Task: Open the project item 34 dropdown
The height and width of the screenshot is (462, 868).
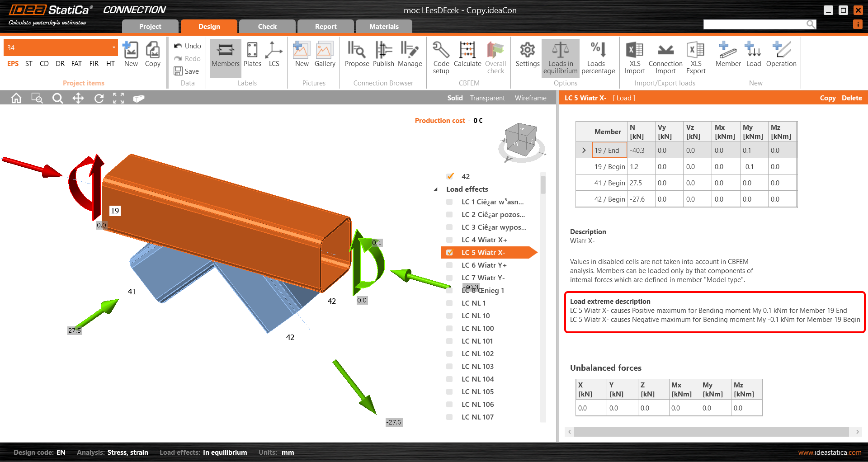Action: 113,47
